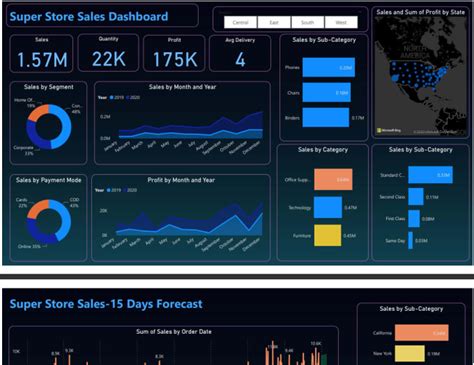Click the 10.6K data label in forecast chart
The width and height of the screenshot is (474, 365).
[316, 343]
